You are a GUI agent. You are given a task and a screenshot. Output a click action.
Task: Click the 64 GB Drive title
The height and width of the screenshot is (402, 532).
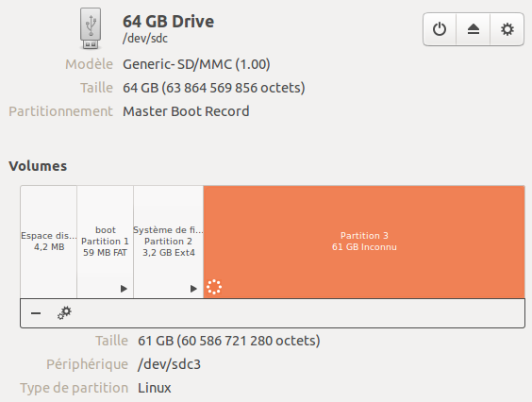click(x=168, y=22)
